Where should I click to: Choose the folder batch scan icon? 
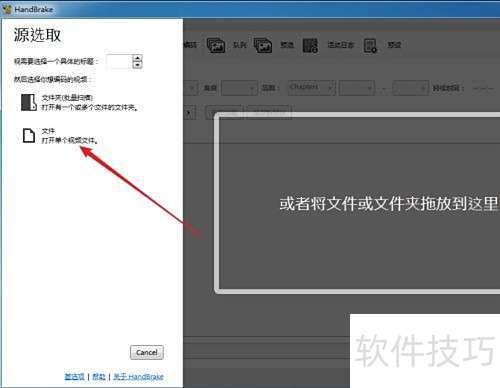pyautogui.click(x=29, y=102)
